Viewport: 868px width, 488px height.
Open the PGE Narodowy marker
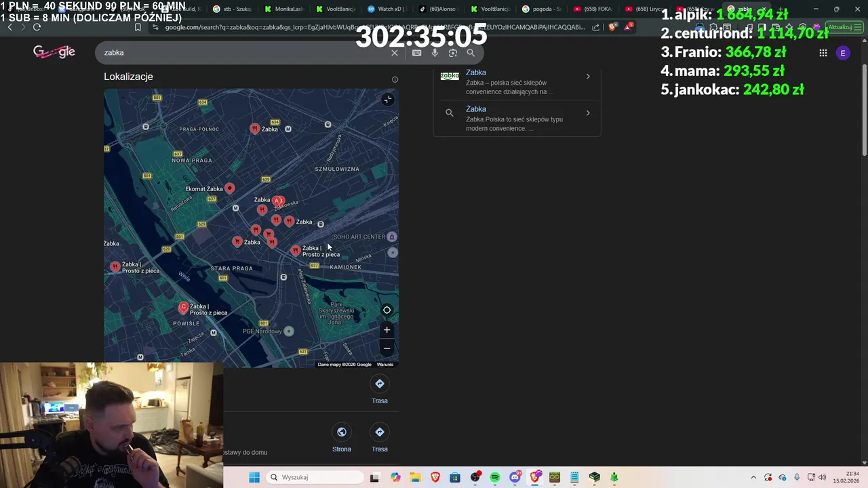(289, 331)
